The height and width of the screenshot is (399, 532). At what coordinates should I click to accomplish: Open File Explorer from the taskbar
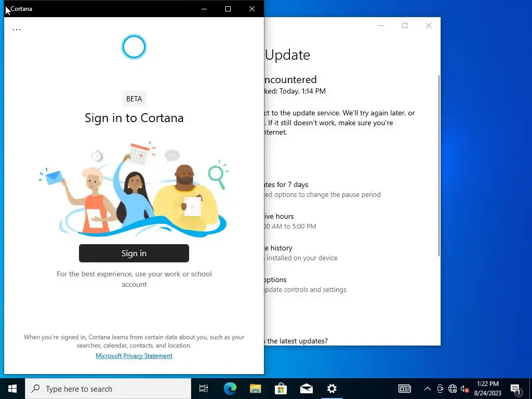pyautogui.click(x=256, y=389)
